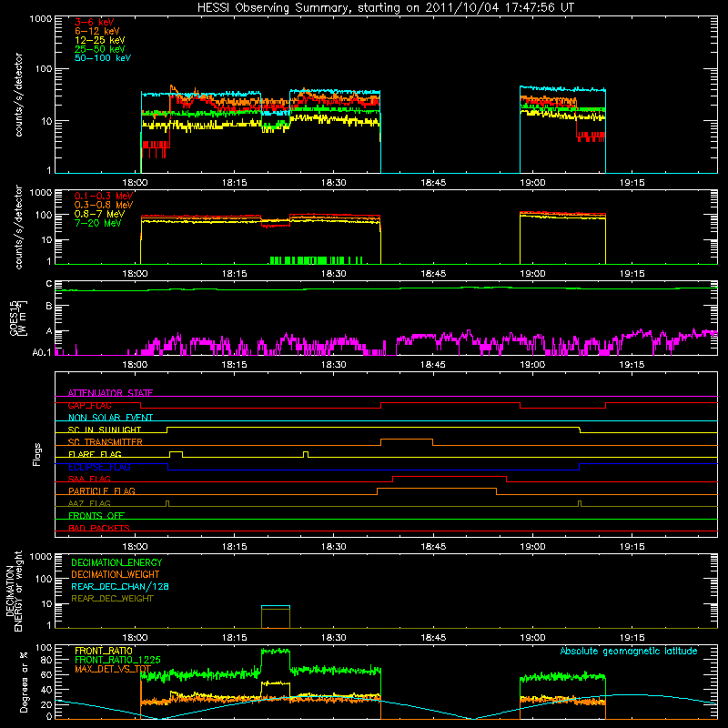Click the 7-20 MeV legend entry
Viewport: 728px width, 728px height.
[x=97, y=223]
